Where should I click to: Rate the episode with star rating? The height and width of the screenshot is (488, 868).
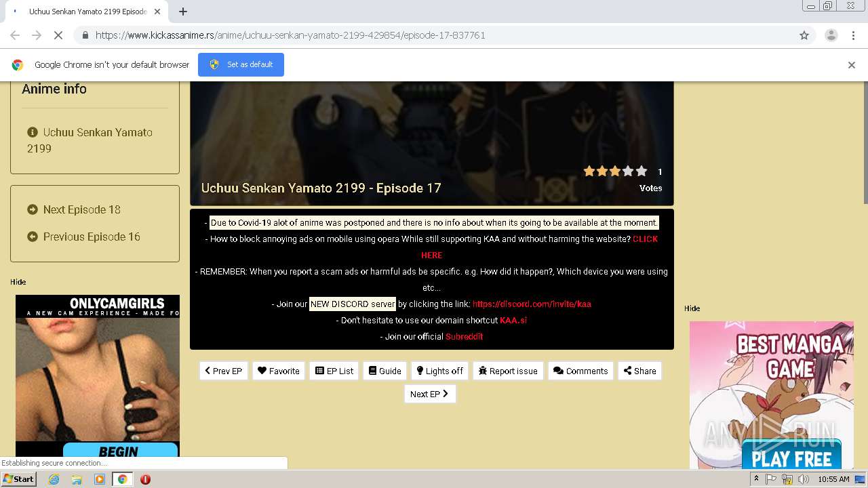(615, 171)
